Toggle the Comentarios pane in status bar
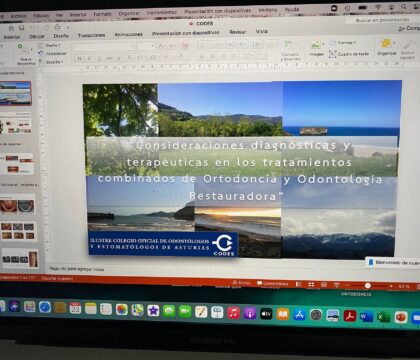Viewport: 420px width, 360px height. 273,284
